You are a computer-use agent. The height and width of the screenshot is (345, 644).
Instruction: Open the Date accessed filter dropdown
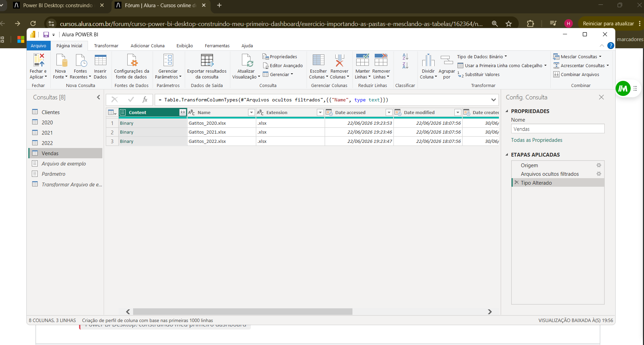click(x=389, y=112)
